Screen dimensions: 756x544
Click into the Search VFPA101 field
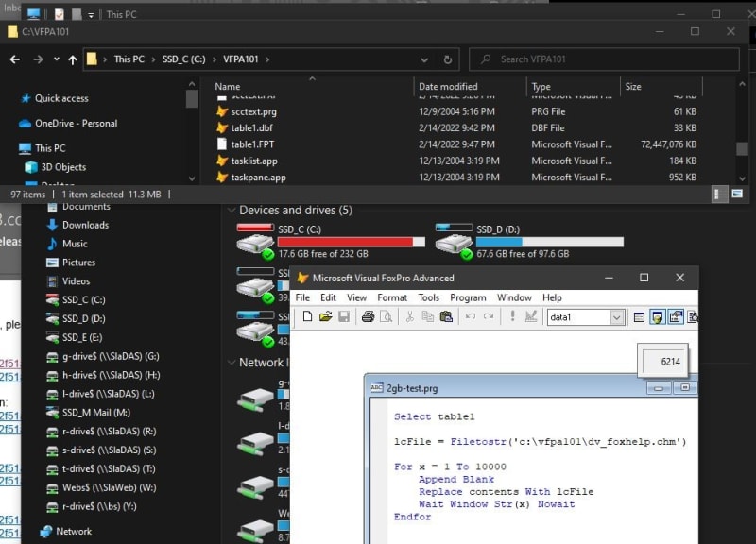[x=604, y=59]
